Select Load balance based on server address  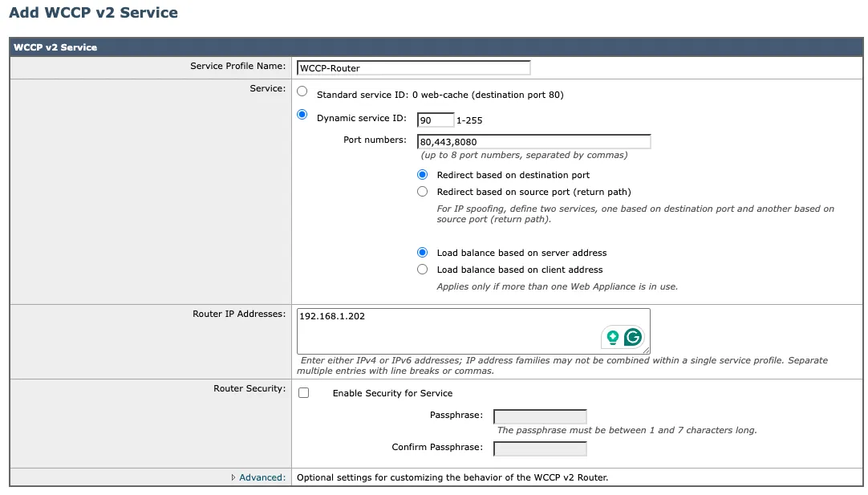pos(423,252)
